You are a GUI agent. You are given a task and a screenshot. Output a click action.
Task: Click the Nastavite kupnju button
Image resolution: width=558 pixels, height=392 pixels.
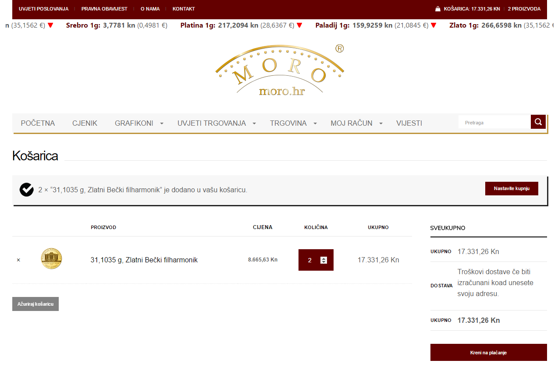click(512, 188)
